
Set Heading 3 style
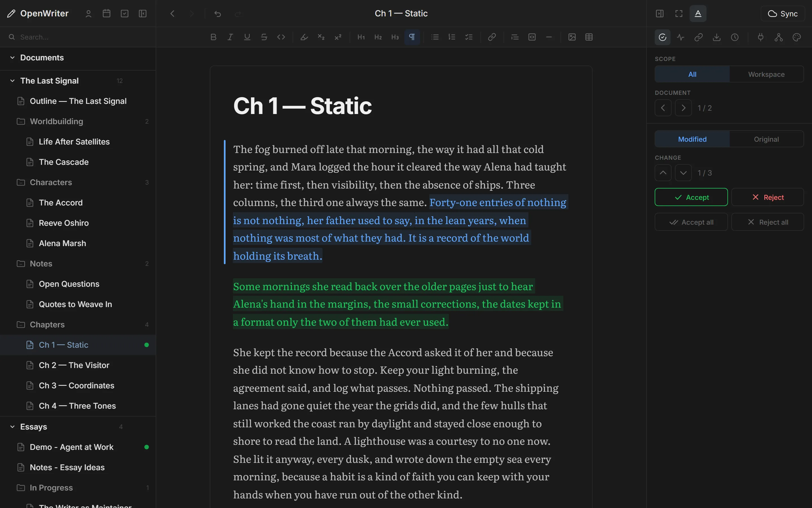(395, 37)
